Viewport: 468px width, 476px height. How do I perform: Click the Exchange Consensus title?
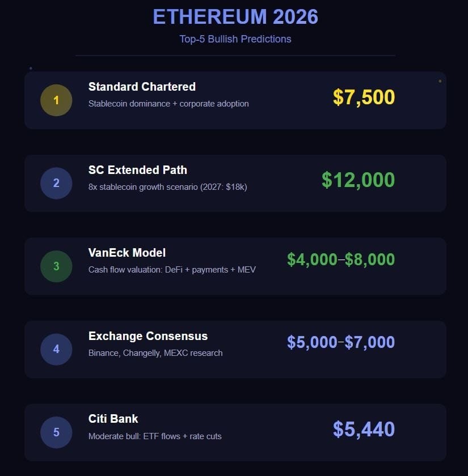[148, 336]
